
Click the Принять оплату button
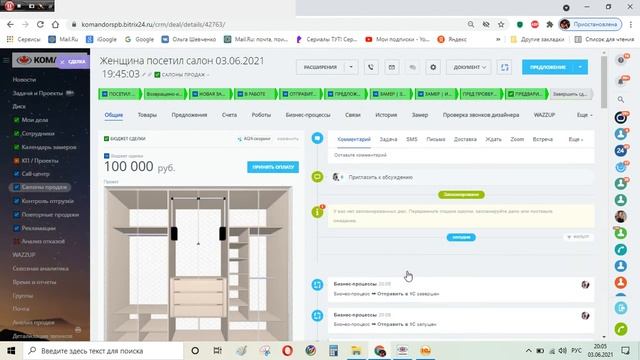tap(273, 167)
